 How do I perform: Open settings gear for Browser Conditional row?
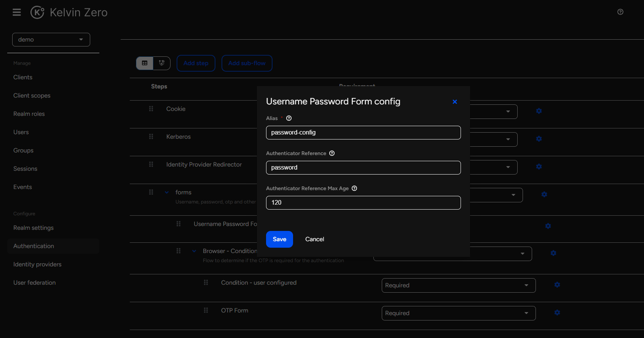coord(553,253)
